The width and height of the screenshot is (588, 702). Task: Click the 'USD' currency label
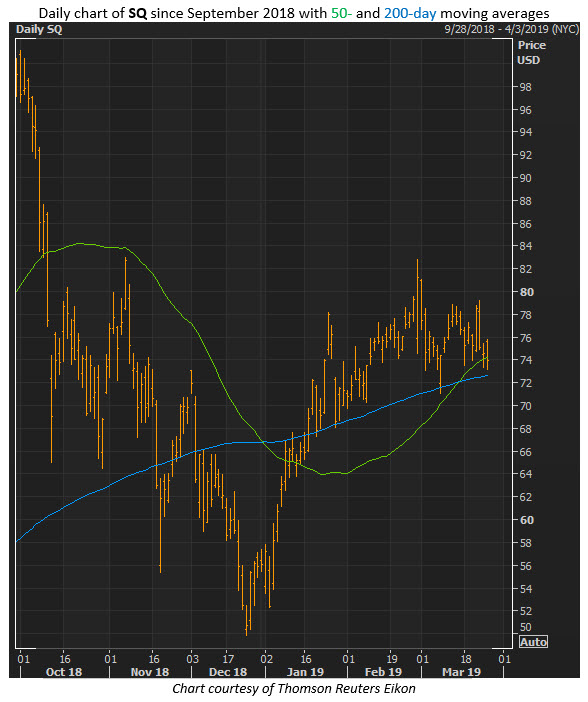[528, 60]
